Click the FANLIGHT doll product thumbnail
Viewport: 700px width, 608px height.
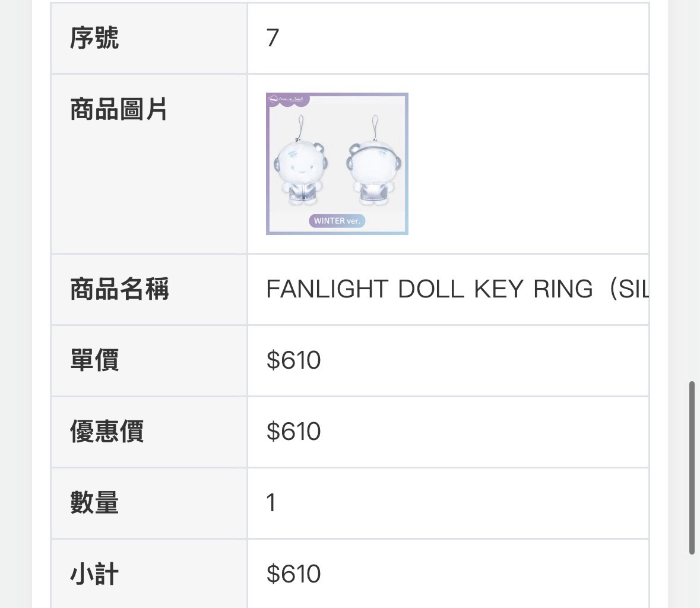click(337, 164)
